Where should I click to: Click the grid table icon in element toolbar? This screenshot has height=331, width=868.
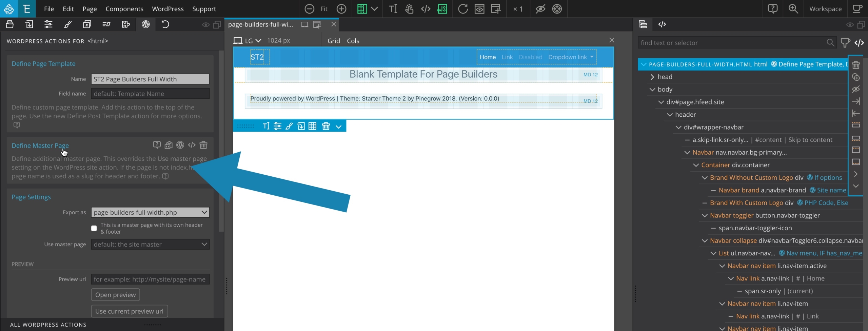[x=313, y=126]
